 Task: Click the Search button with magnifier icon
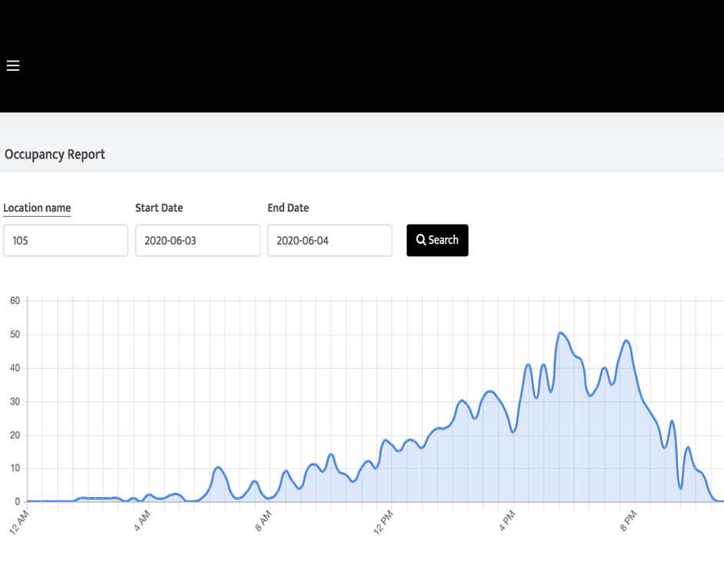point(437,240)
